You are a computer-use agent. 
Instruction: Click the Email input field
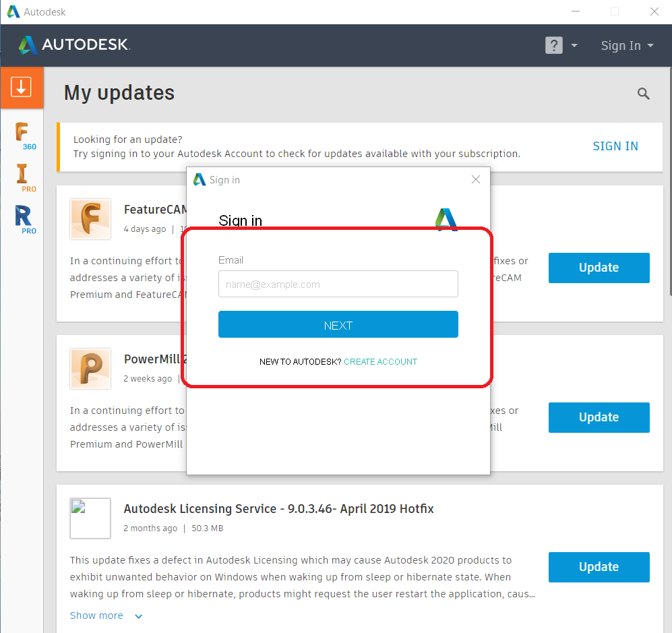click(338, 284)
